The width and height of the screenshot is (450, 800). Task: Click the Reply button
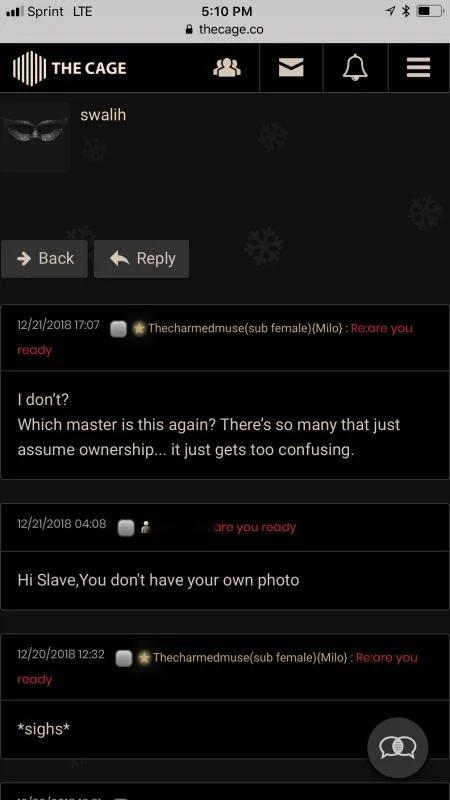(141, 259)
